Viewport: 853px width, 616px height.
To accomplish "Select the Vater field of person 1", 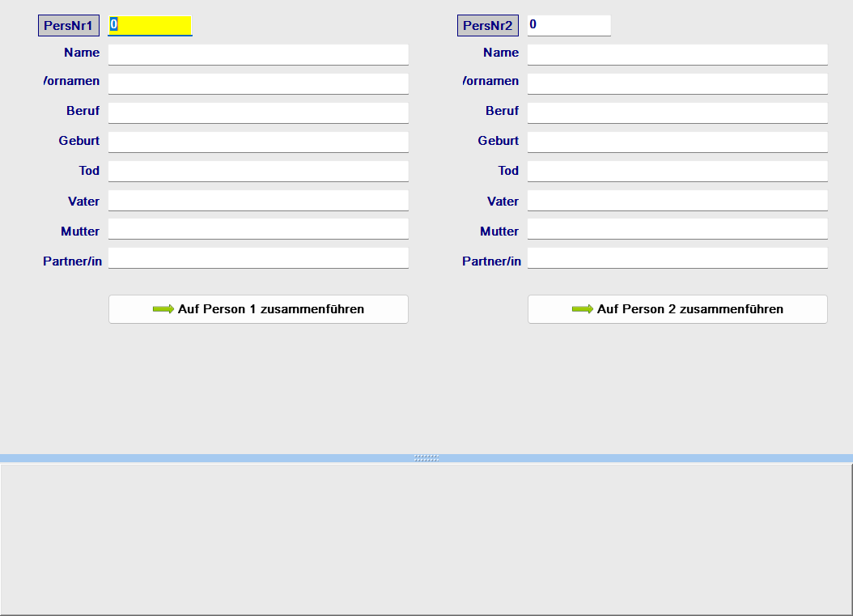I will tap(258, 200).
